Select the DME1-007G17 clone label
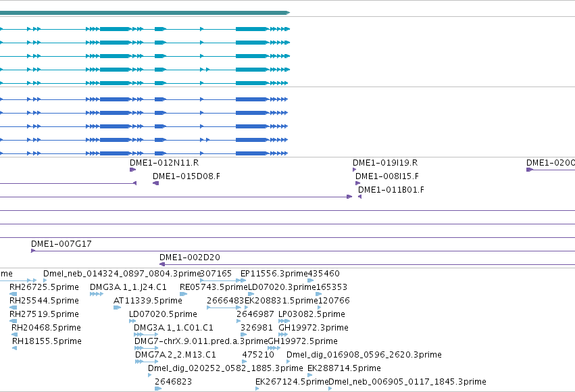The width and height of the screenshot is (575, 392). 61,244
